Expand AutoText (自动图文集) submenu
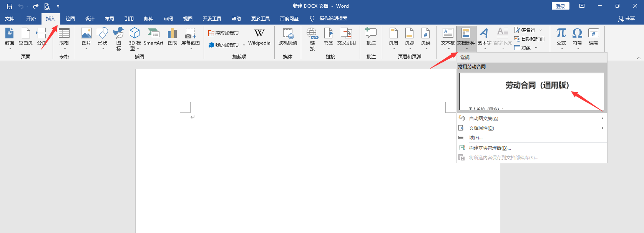Screen dimensions: 644x233 click(x=532, y=119)
